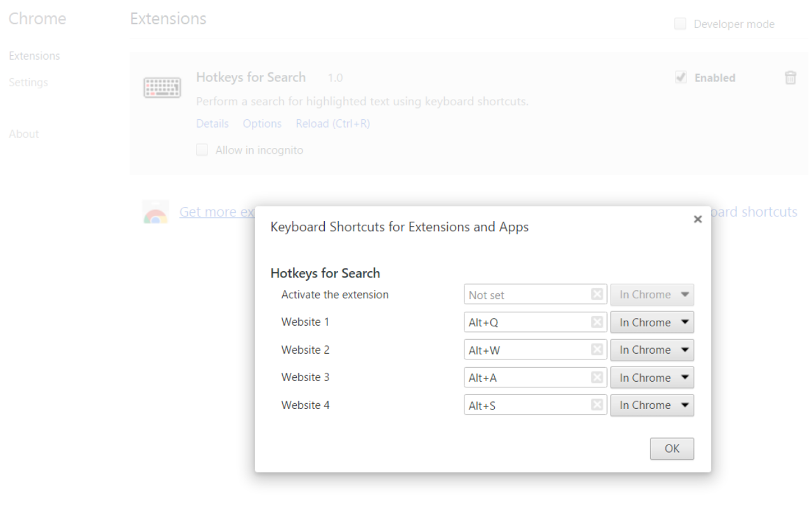The height and width of the screenshot is (508, 812).
Task: Clear the Activate the extension shortcut field
Action: tap(597, 294)
